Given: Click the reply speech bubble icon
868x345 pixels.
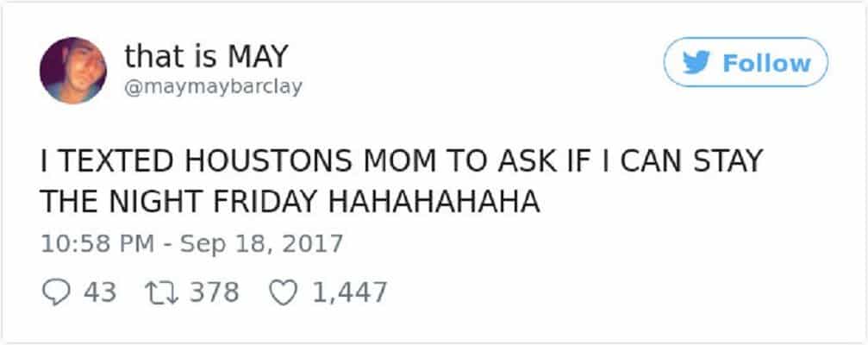Looking at the screenshot, I should [x=53, y=292].
